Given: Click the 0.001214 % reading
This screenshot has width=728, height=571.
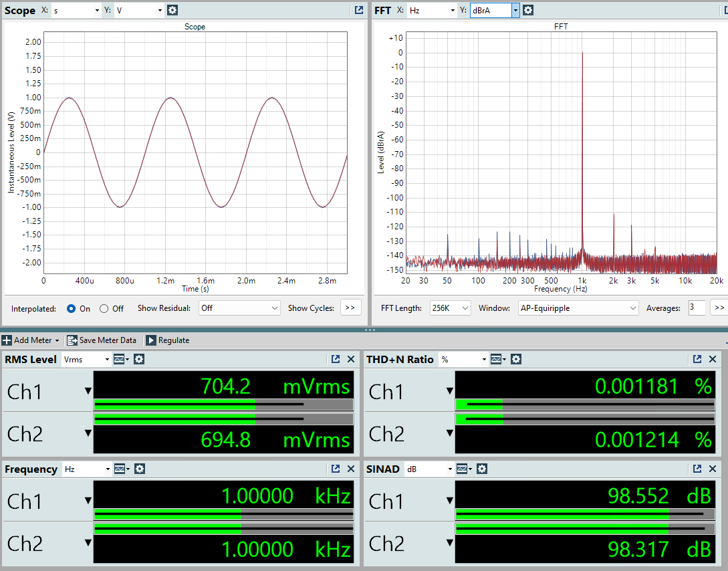Looking at the screenshot, I should pyautogui.click(x=653, y=440).
